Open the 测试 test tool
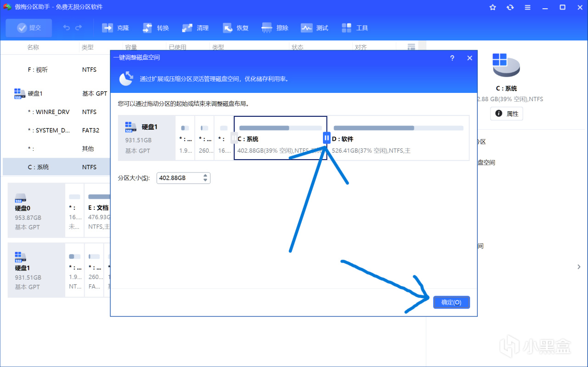Screen dimensions: 588x367 (315, 28)
